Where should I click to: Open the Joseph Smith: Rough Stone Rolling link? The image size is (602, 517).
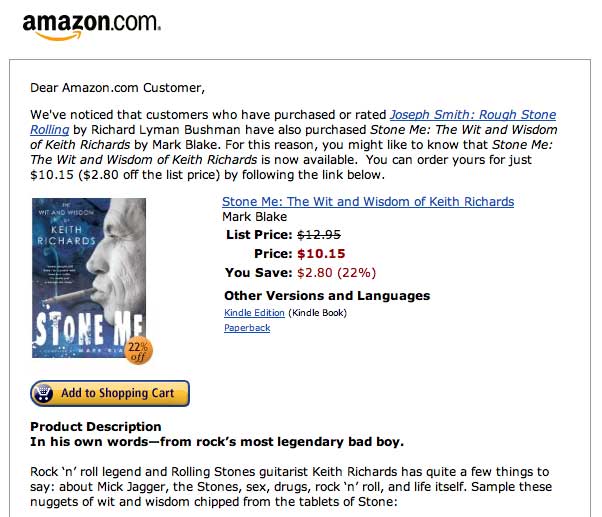click(472, 115)
